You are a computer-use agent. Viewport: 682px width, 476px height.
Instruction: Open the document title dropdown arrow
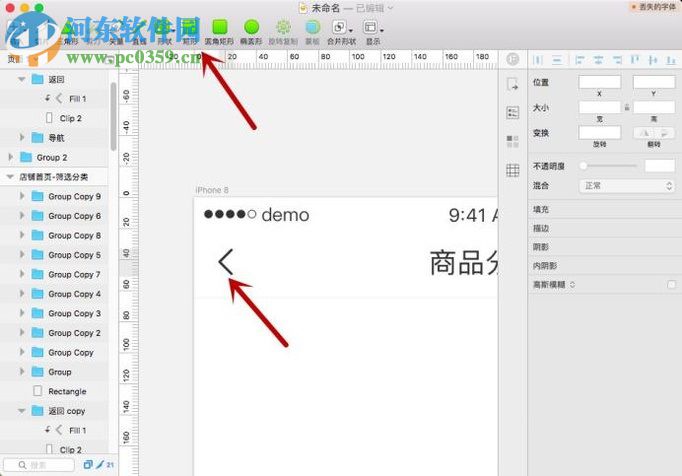point(390,8)
